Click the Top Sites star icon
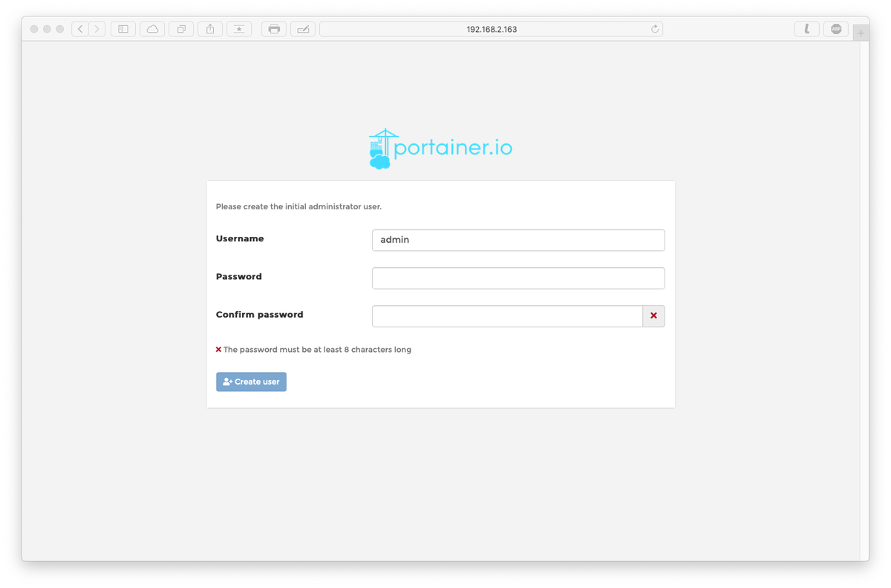The image size is (891, 588). [239, 29]
